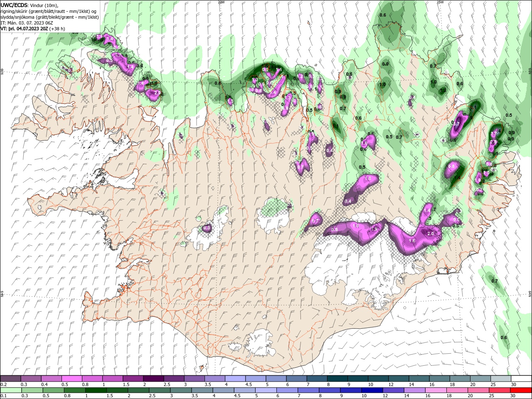532x399 pixels.
Task: Click the deep blue 10–12 swatch in the bottom legend row
Action: point(372,390)
